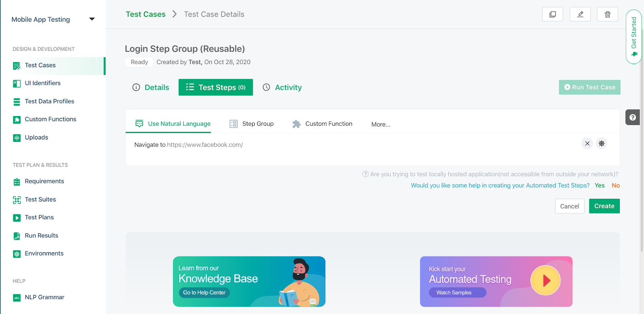Click the UI Identifiers sidebar icon

pos(17,83)
